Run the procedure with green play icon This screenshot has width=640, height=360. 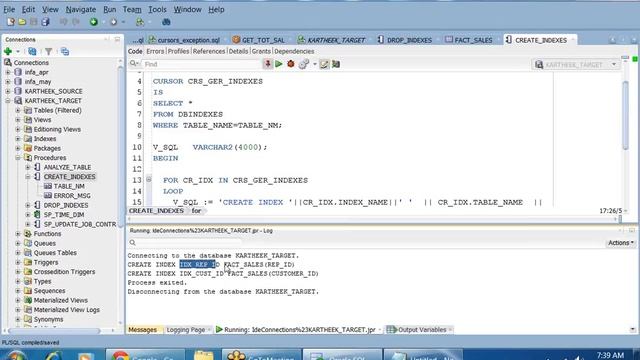pos(279,64)
